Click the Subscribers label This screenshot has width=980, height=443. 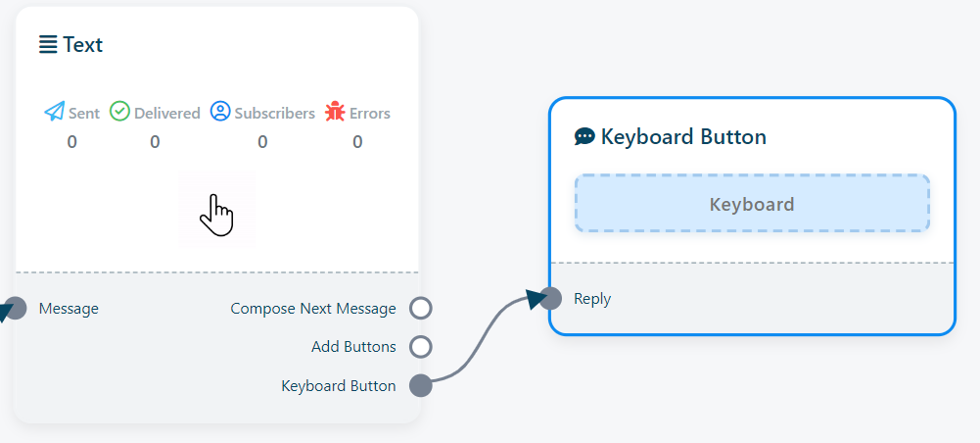click(x=275, y=113)
